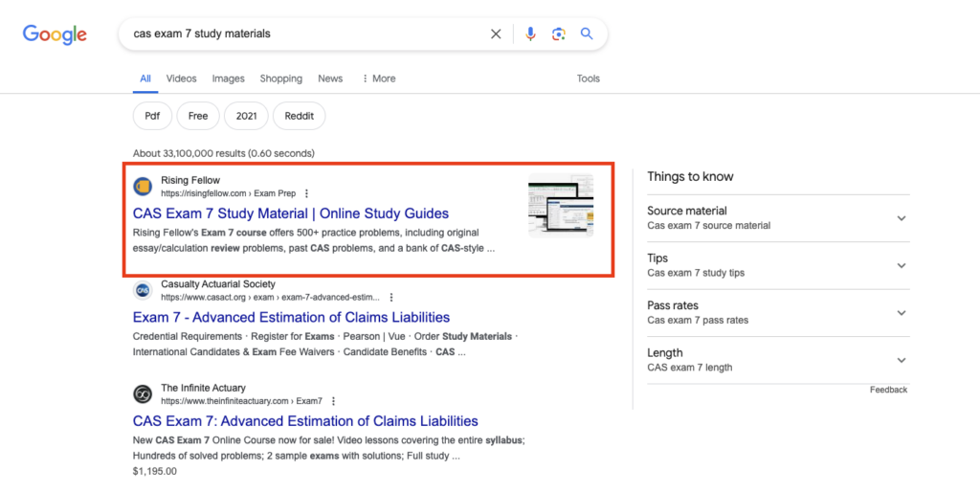Click the Google logo
This screenshot has height=493, width=980.
point(55,34)
